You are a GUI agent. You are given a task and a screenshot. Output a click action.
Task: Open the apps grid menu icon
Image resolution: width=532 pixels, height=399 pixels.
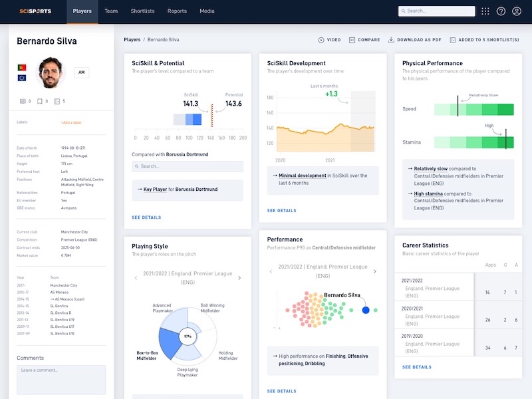[485, 11]
